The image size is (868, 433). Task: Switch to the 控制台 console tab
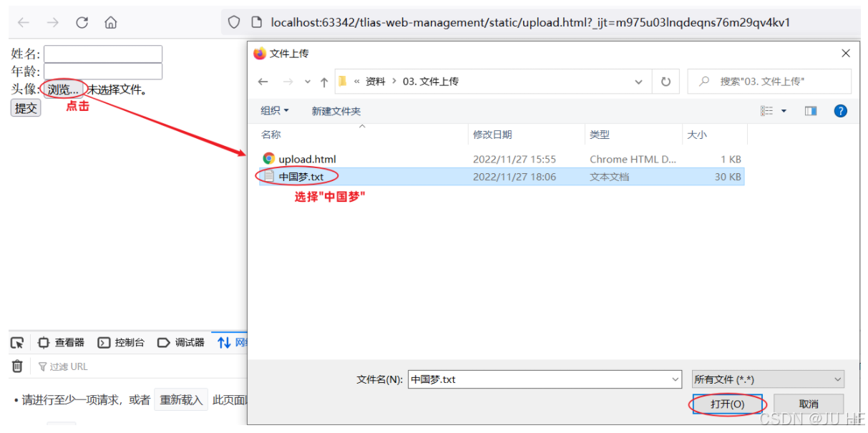tap(121, 343)
